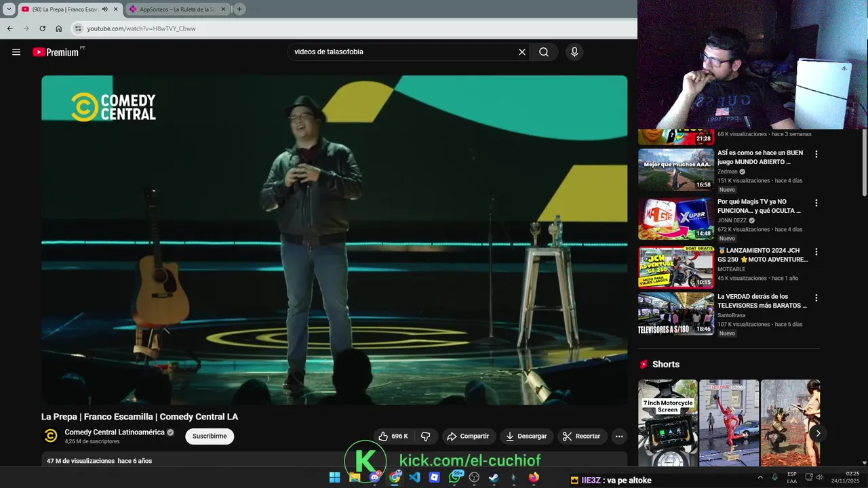Like the video with 696 K likes
868x488 pixels.
(394, 436)
